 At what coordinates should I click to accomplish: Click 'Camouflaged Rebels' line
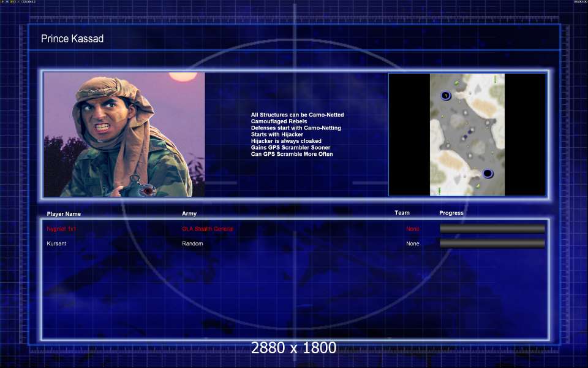pyautogui.click(x=279, y=121)
